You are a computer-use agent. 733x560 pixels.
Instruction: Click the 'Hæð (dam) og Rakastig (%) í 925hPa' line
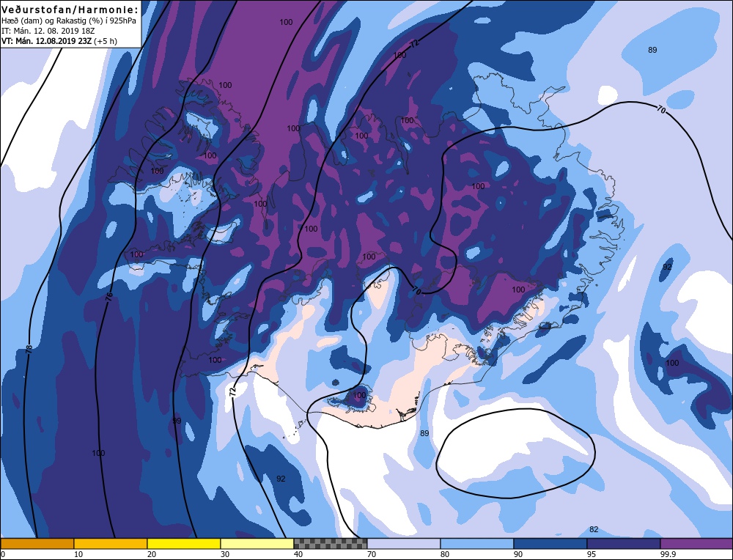coord(69,21)
